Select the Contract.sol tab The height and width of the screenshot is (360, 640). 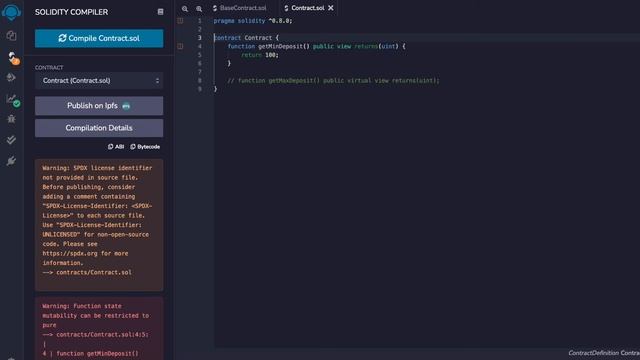pyautogui.click(x=304, y=8)
